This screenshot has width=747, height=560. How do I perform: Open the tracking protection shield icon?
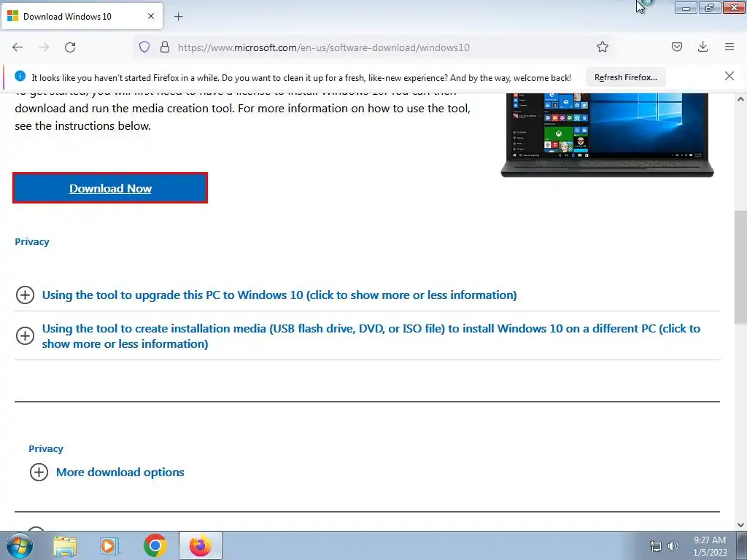[x=144, y=47]
